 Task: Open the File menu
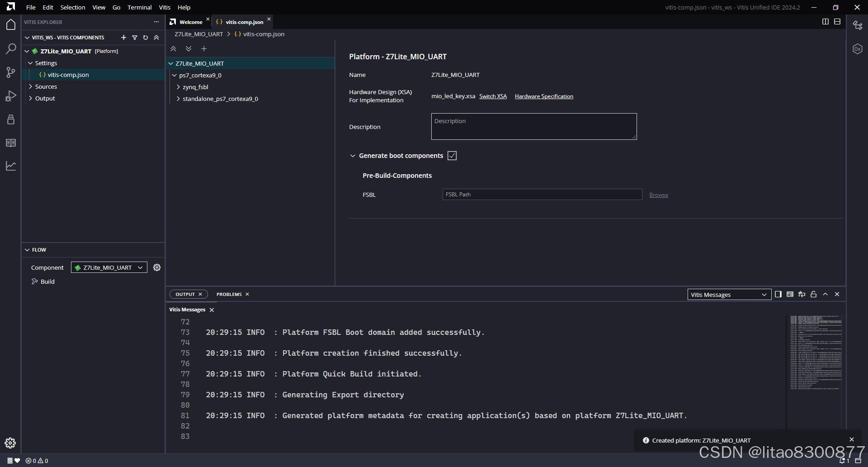click(31, 7)
